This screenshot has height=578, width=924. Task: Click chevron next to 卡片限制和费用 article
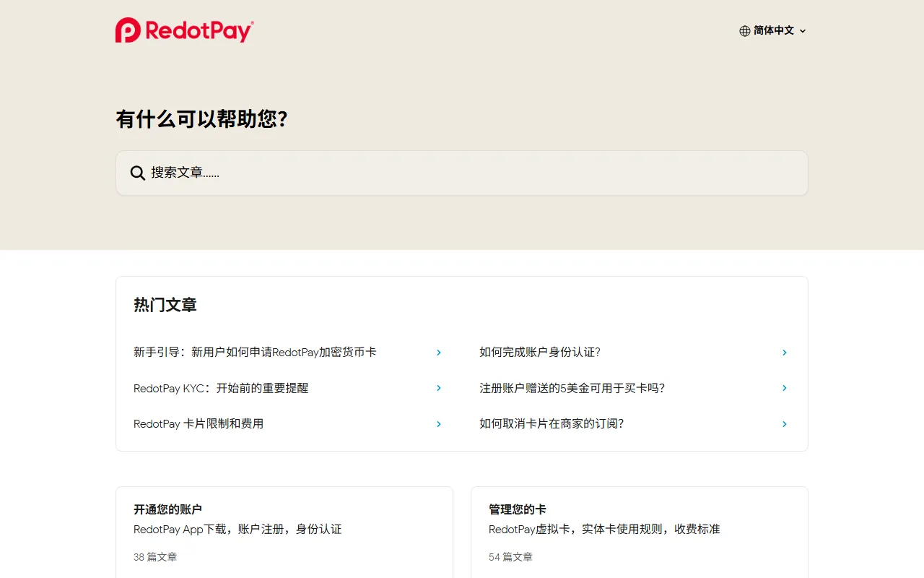(x=438, y=424)
